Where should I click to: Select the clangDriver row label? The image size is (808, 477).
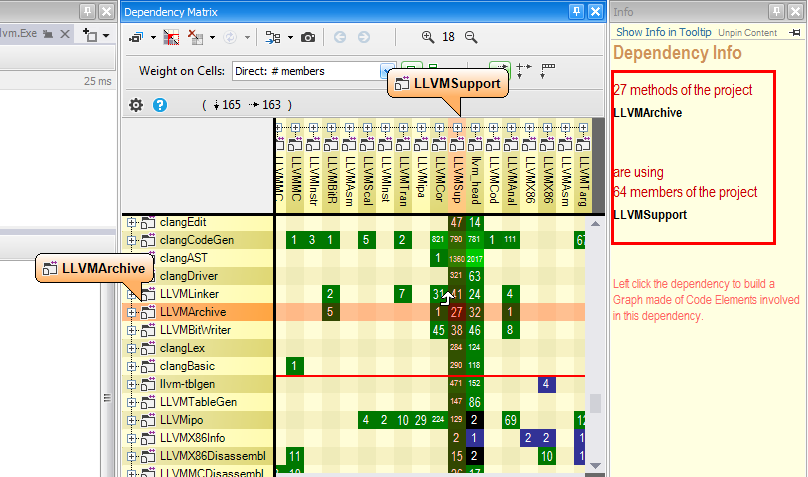click(x=189, y=276)
